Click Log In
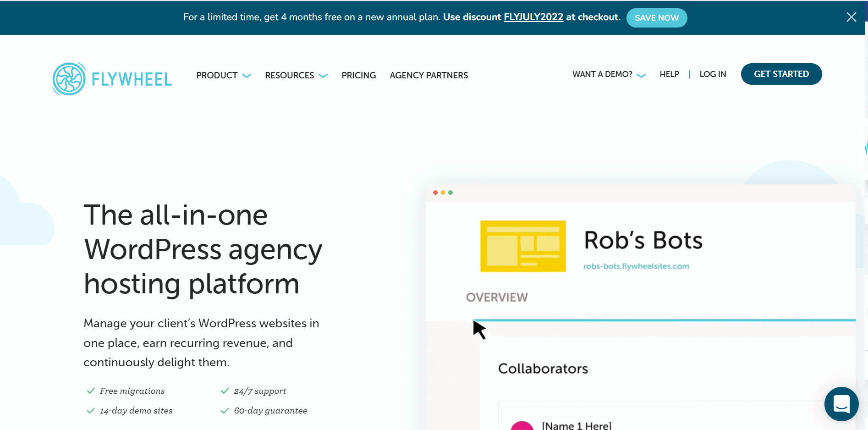Image resolution: width=868 pixels, height=430 pixels. click(x=713, y=74)
